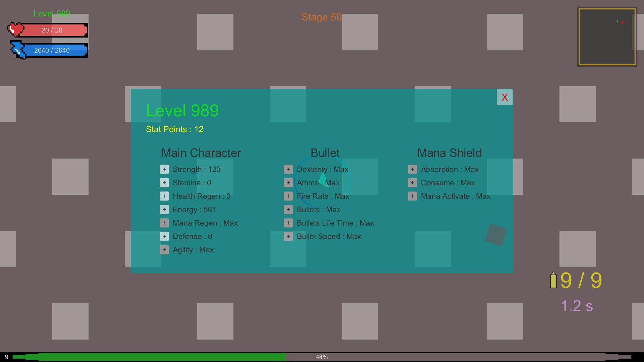Click the Bullet column heading
The image size is (644, 362).
[325, 153]
